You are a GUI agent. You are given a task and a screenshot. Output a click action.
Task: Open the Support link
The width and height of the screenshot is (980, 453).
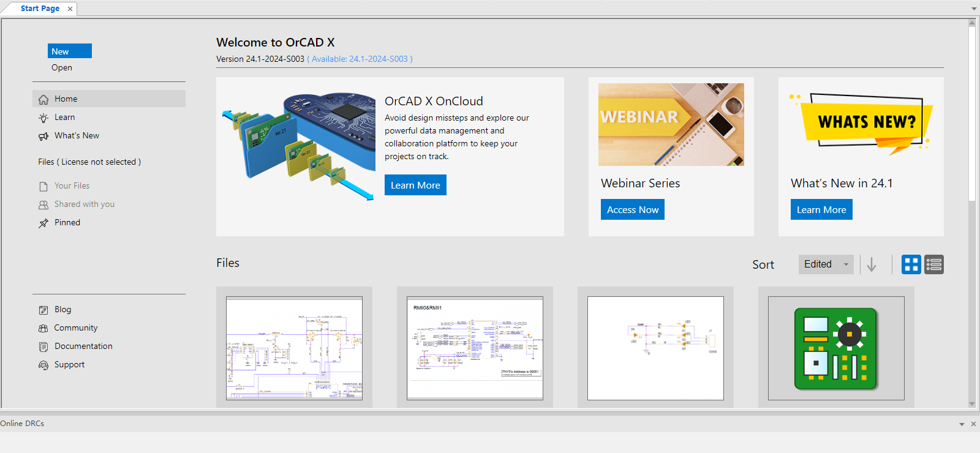[69, 364]
